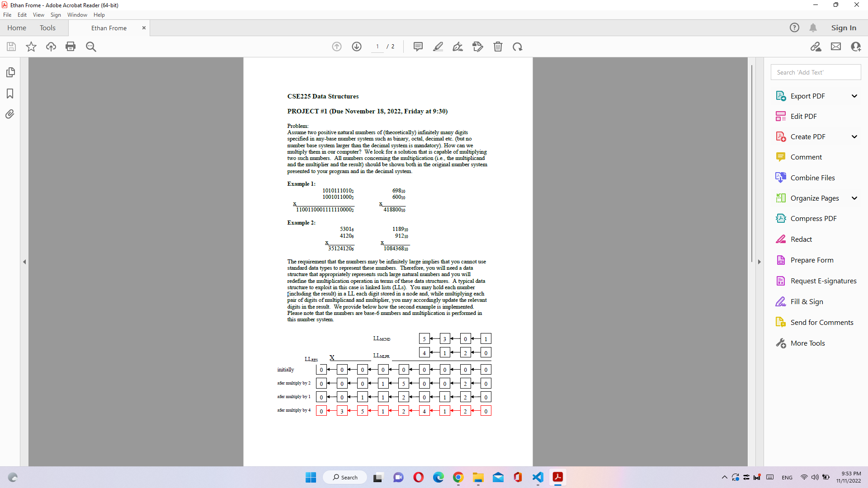Click the Sign In button
This screenshot has width=868, height=488.
point(843,28)
